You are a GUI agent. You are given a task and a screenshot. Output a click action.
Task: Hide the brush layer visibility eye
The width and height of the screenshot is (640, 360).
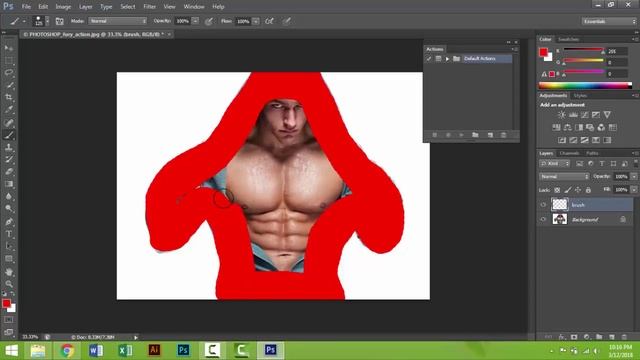tap(543, 205)
